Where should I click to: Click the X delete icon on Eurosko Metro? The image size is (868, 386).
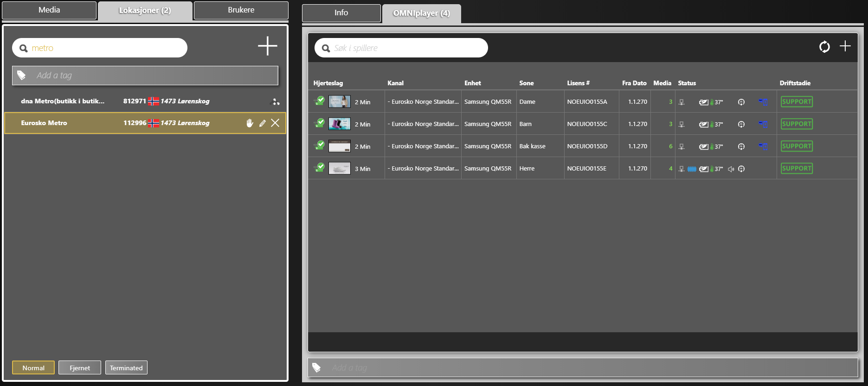tap(275, 123)
